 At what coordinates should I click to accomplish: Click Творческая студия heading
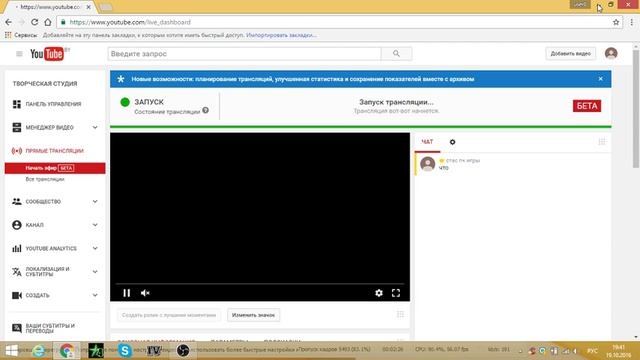click(45, 84)
